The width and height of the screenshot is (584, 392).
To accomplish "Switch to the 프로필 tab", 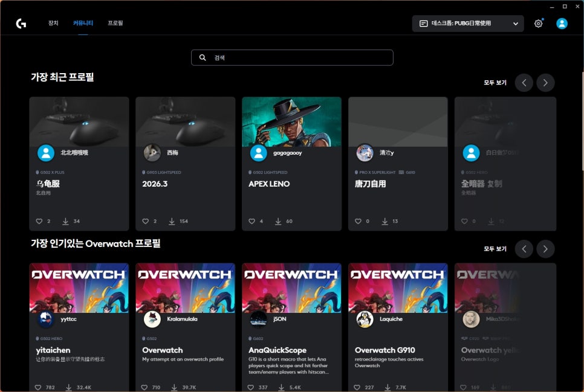I will point(115,23).
